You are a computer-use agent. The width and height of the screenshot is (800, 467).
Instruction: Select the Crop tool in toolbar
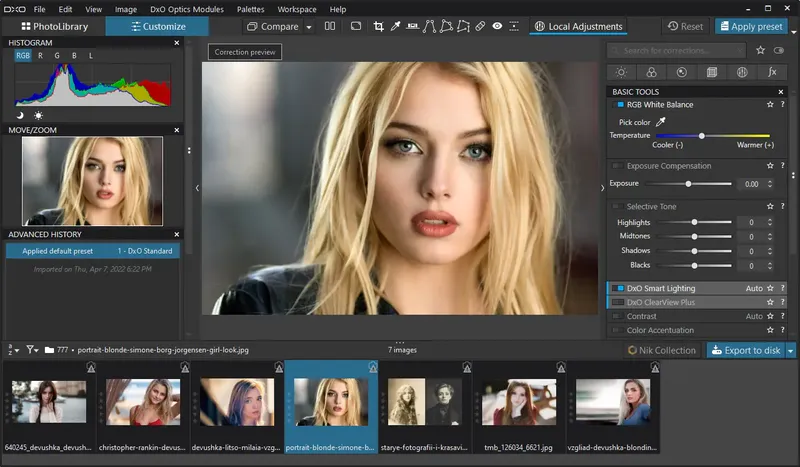point(378,26)
